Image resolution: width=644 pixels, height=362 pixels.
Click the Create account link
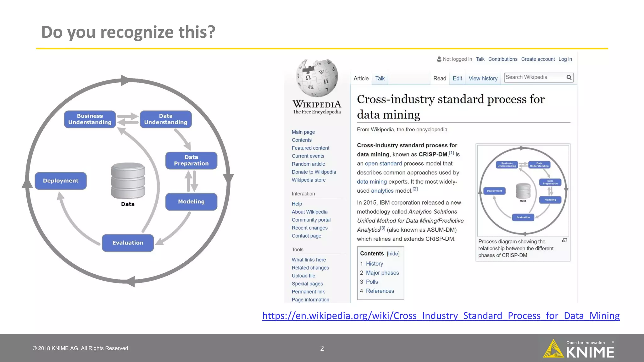pyautogui.click(x=538, y=59)
